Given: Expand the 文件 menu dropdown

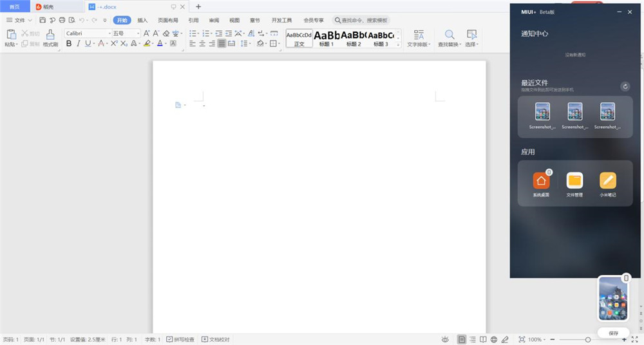Looking at the screenshot, I should [19, 21].
